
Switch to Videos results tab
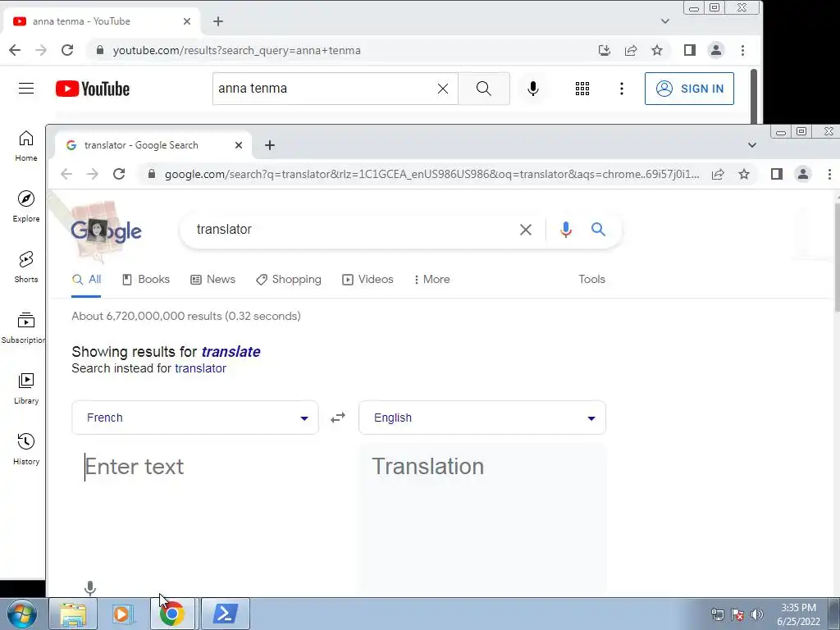pos(367,280)
